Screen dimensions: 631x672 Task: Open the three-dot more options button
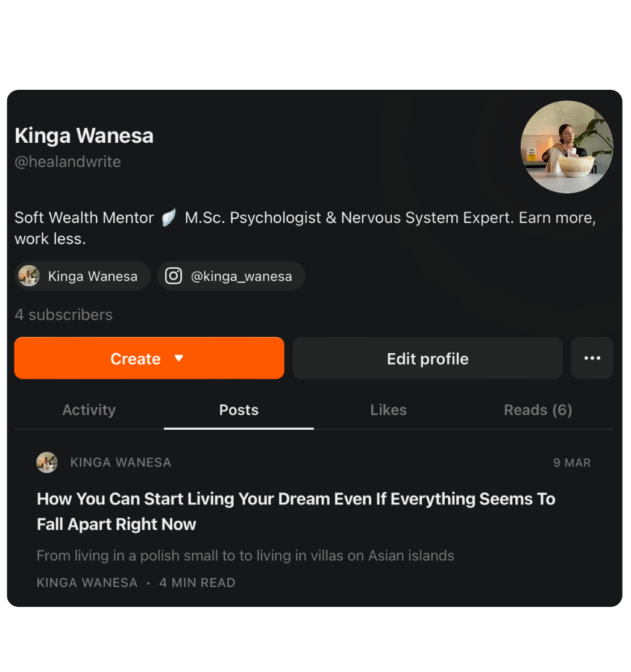coord(592,358)
